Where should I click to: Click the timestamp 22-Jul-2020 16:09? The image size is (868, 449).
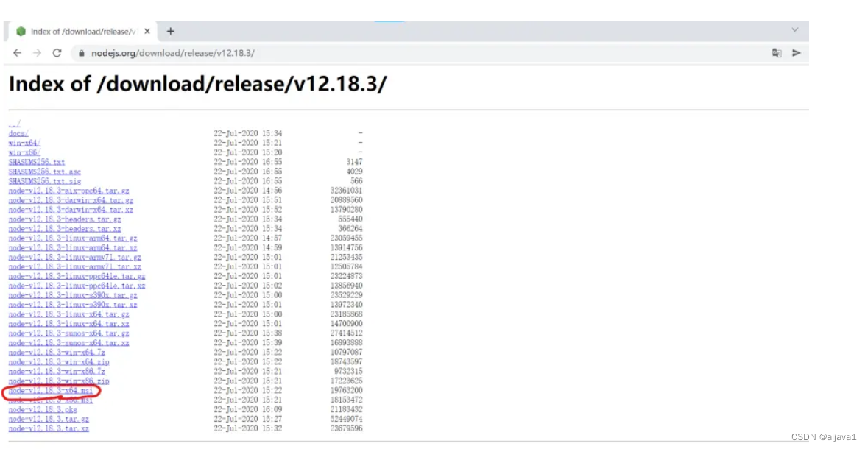point(248,410)
